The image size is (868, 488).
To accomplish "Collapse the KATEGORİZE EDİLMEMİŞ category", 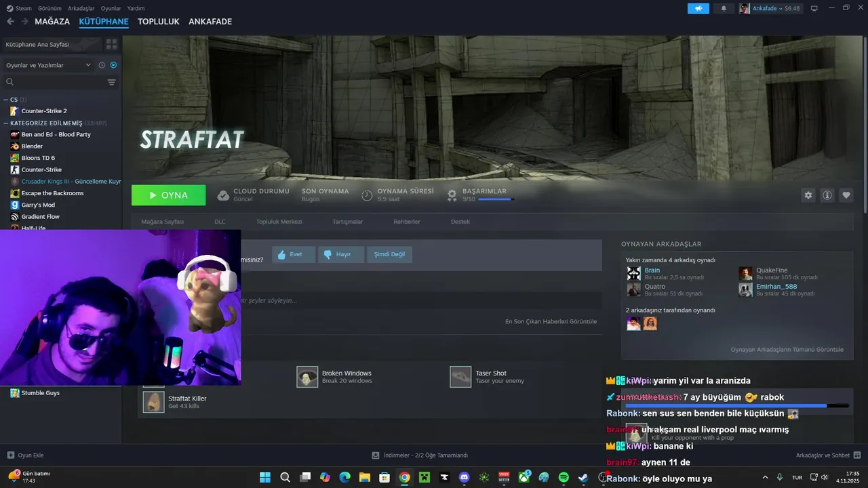I will point(6,123).
